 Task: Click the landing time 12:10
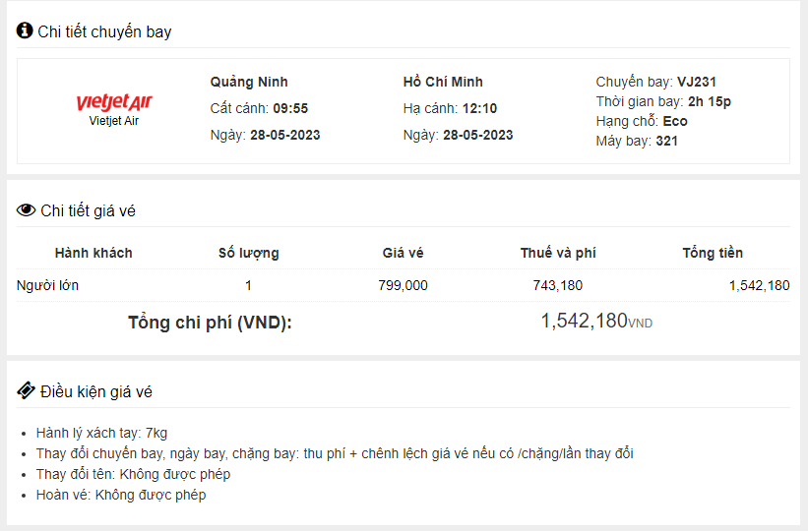pos(481,108)
